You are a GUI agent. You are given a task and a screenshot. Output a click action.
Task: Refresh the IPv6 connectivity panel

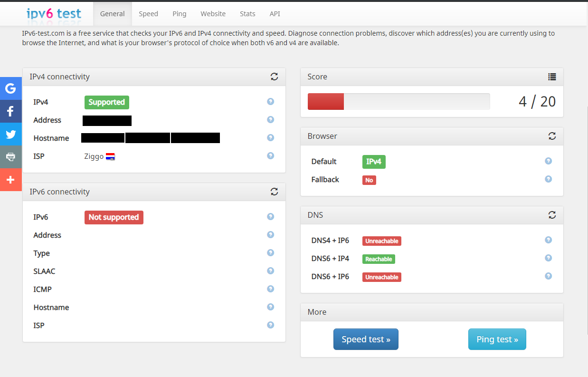pos(274,192)
